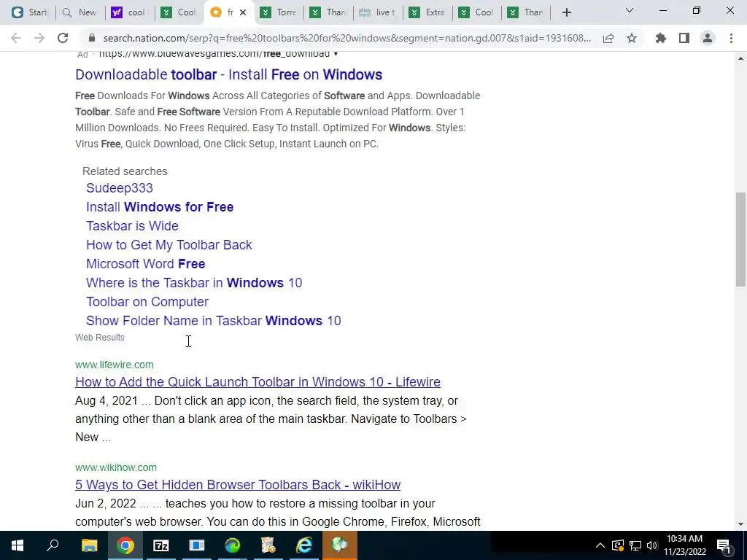
Task: Switch to the Extra tab
Action: coord(427,12)
